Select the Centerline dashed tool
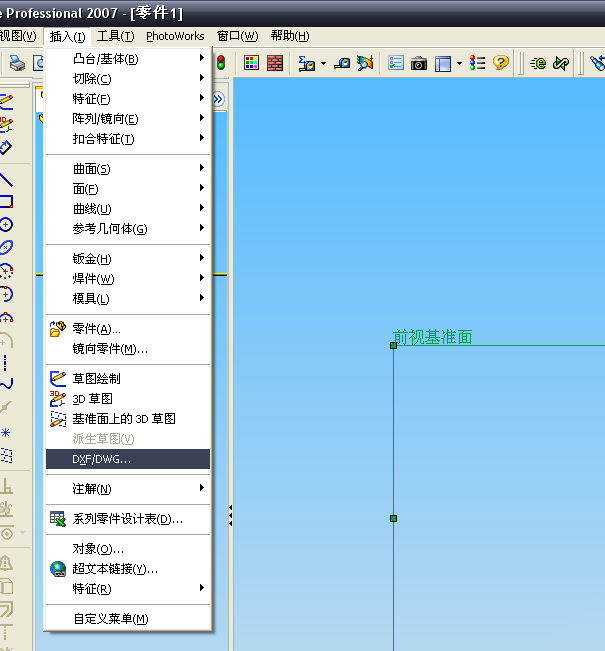The width and height of the screenshot is (605, 651). coord(5,362)
